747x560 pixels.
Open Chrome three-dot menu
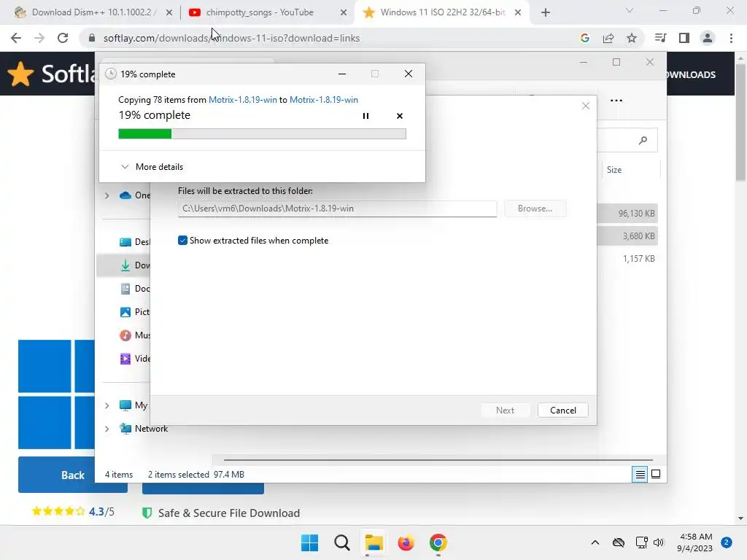[731, 38]
